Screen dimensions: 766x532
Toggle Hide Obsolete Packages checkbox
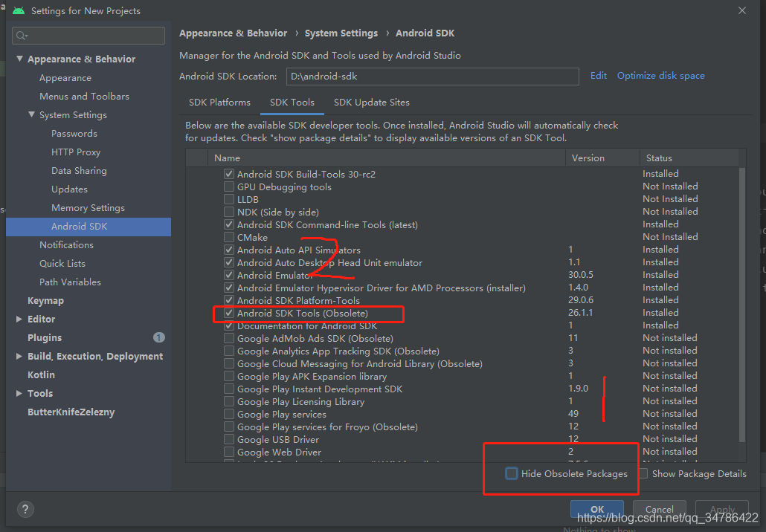(x=512, y=473)
